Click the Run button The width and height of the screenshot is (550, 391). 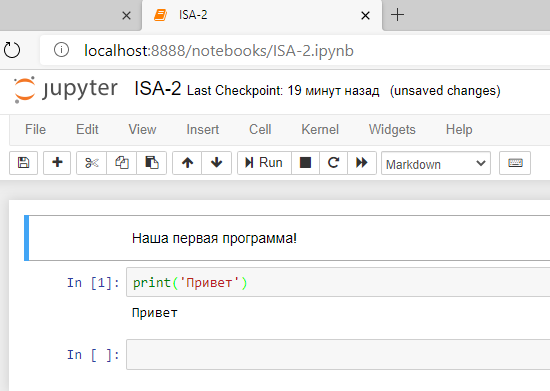click(264, 163)
